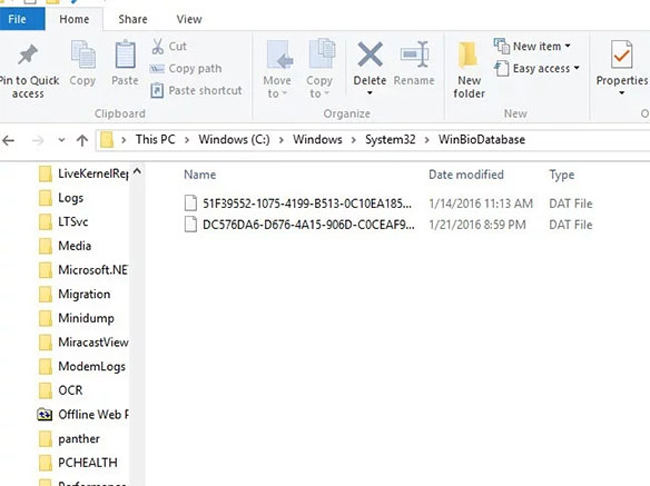The height and width of the screenshot is (486, 650).
Task: Open the Properties dropdown arrow
Action: (621, 93)
